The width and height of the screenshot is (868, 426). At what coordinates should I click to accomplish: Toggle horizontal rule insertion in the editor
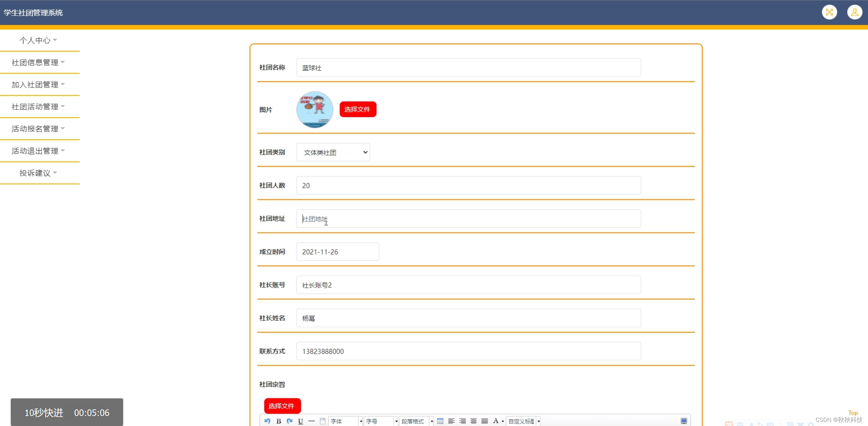[312, 421]
